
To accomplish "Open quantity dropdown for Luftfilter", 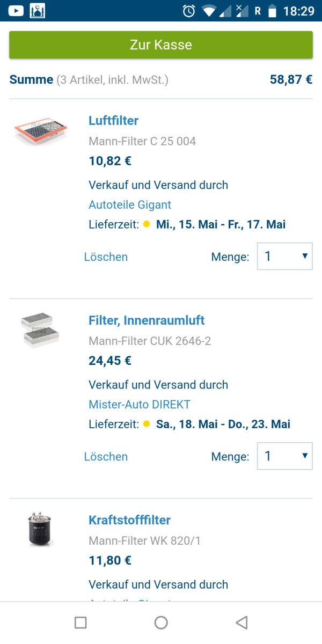I will coord(284,257).
